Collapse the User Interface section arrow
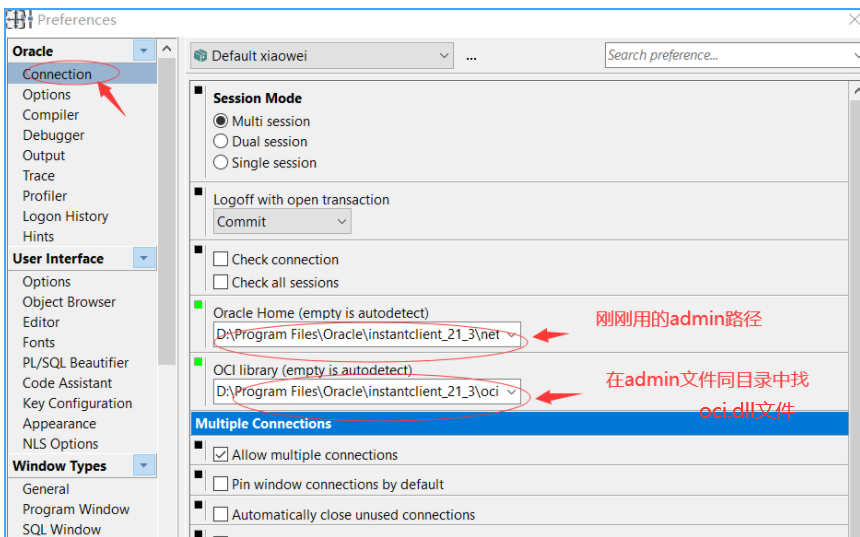Viewport: 860px width, 537px height. pyautogui.click(x=144, y=258)
